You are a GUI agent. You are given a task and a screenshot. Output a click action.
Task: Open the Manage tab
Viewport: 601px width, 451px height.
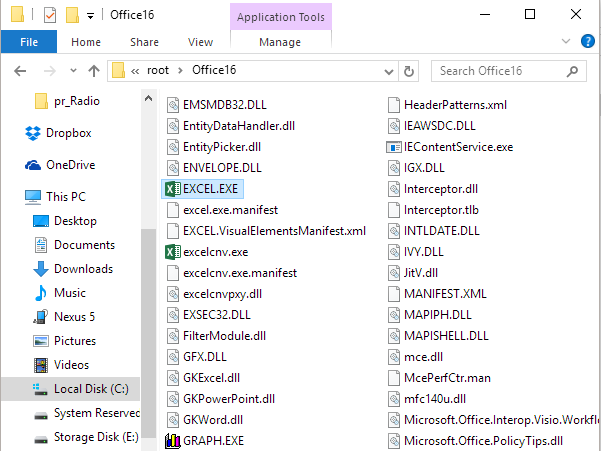coord(280,42)
